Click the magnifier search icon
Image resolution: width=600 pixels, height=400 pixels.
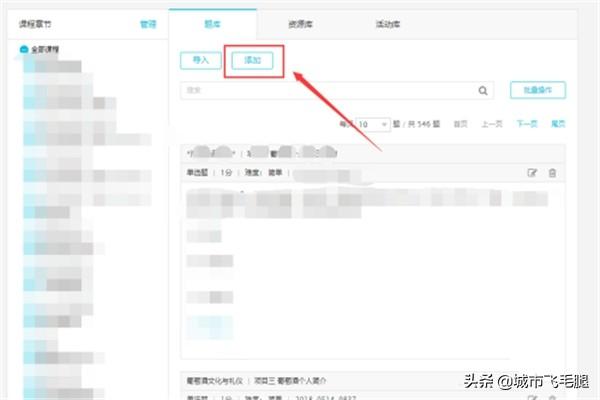tap(483, 90)
